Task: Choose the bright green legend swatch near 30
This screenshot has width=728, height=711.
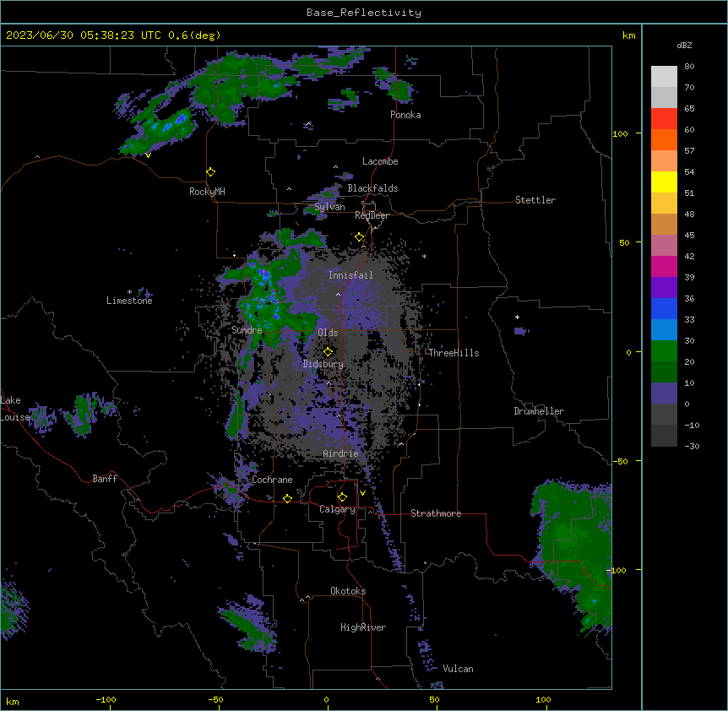Action: click(664, 351)
